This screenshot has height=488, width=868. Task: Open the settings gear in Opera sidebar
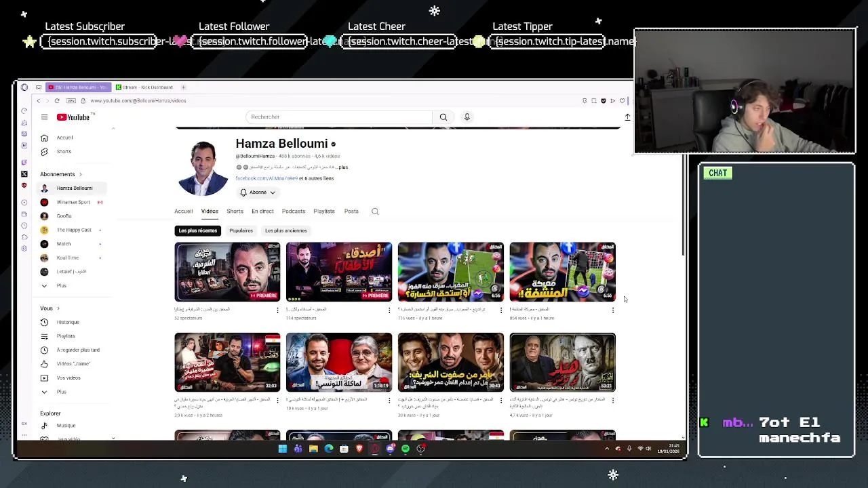click(24, 248)
